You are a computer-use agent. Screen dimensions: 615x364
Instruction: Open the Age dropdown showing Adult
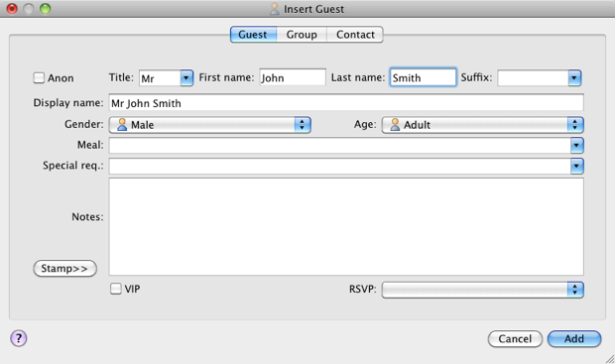coord(482,125)
